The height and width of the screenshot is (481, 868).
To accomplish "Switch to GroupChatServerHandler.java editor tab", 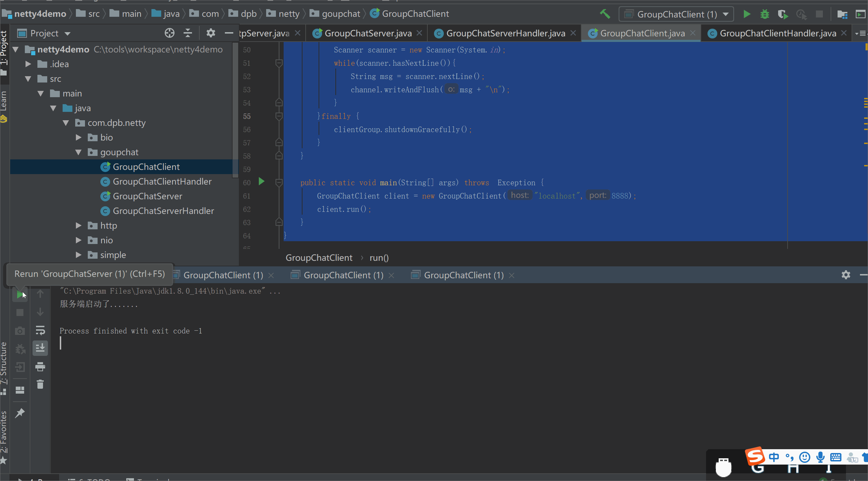I will point(505,33).
